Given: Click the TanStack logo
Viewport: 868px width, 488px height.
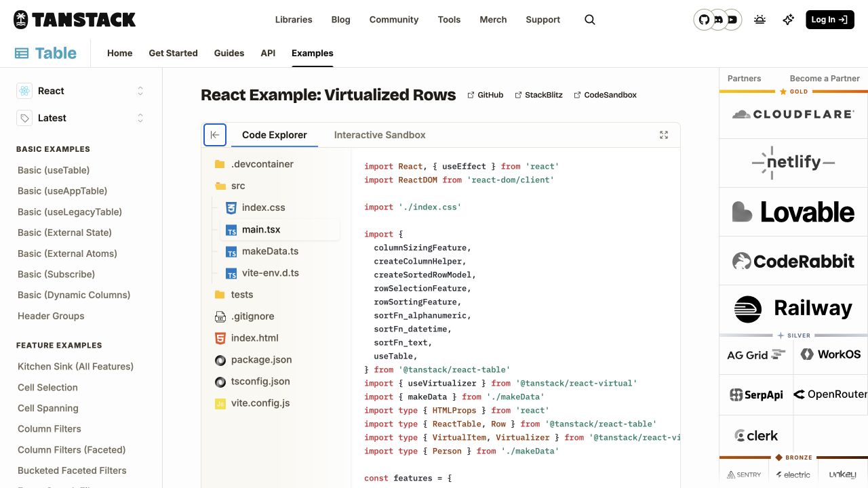Looking at the screenshot, I should [x=75, y=20].
